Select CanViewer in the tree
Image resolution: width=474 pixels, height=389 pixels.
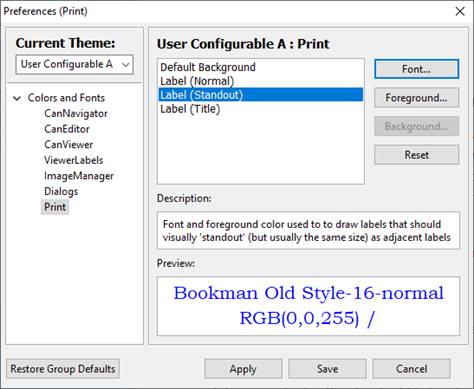[69, 145]
